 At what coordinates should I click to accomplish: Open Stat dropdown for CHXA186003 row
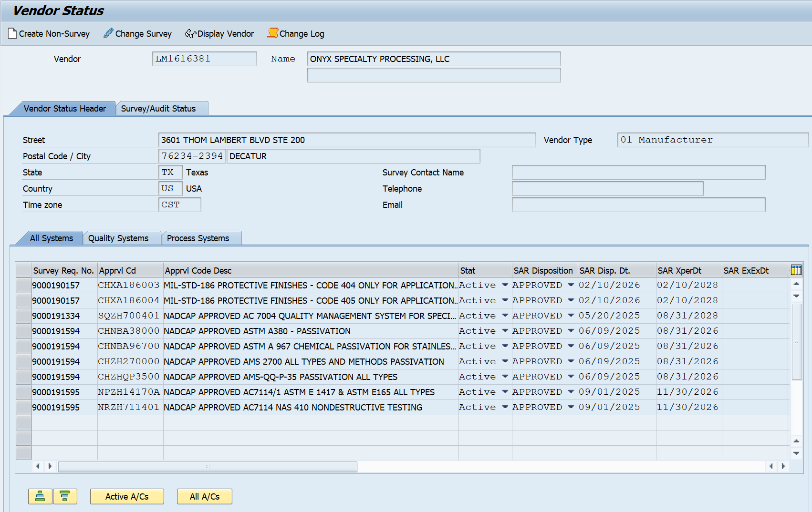click(x=505, y=285)
